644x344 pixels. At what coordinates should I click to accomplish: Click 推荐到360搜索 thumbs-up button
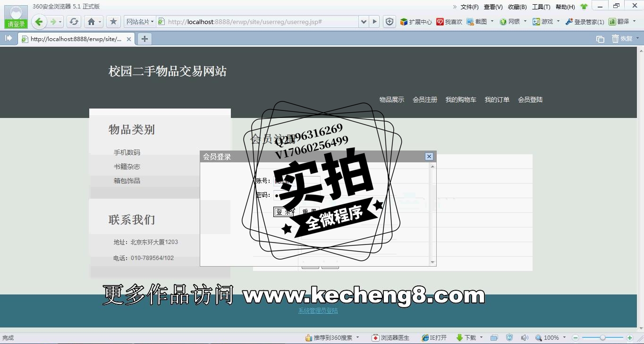pos(329,338)
